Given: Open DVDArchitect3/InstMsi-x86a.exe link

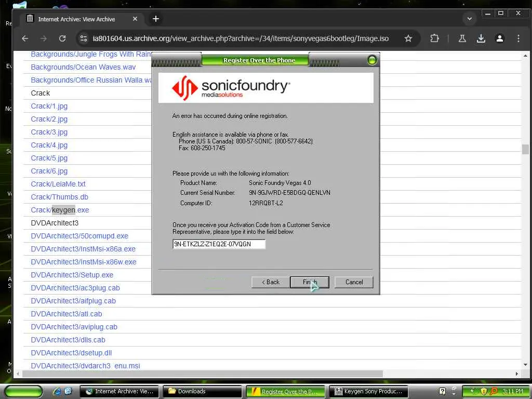Looking at the screenshot, I should tap(83, 249).
